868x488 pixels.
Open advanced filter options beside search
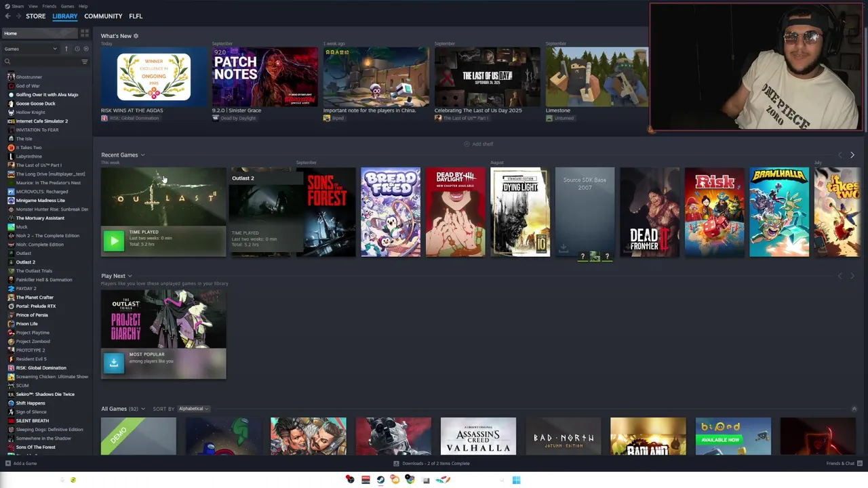pos(85,62)
